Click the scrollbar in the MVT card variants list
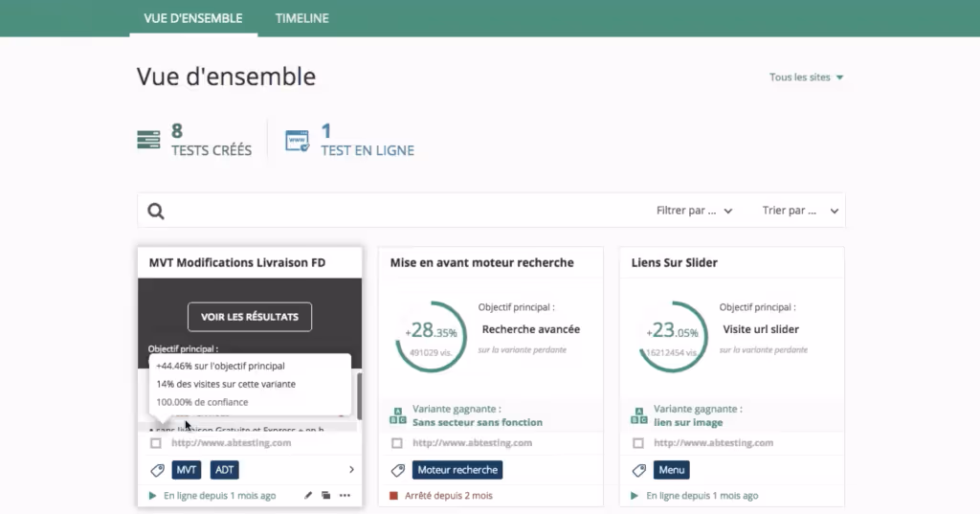 (359, 396)
